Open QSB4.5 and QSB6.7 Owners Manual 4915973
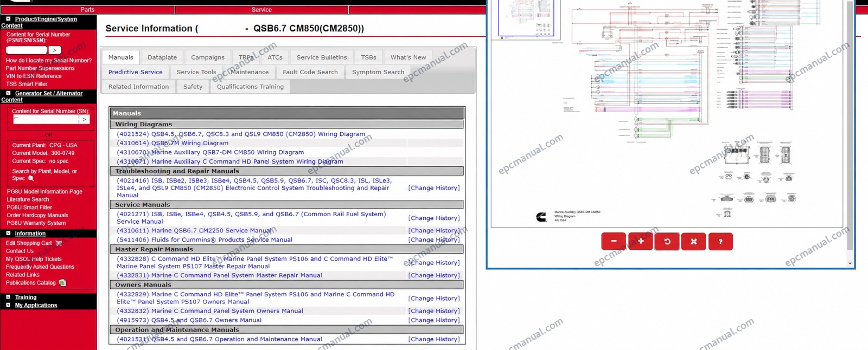 (x=189, y=320)
